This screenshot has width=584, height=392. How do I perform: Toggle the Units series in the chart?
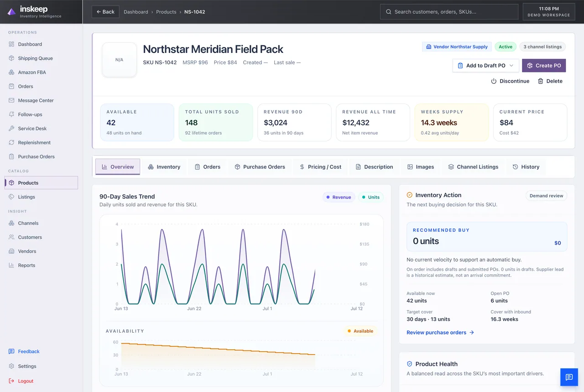click(x=370, y=197)
